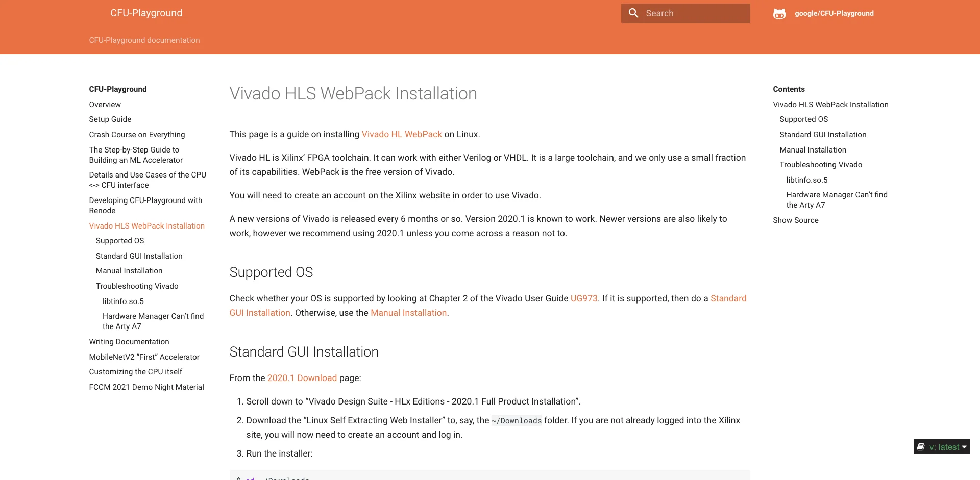Image resolution: width=980 pixels, height=480 pixels.
Task: Open MobileNetV2 "First" Accelerator page
Action: point(144,357)
